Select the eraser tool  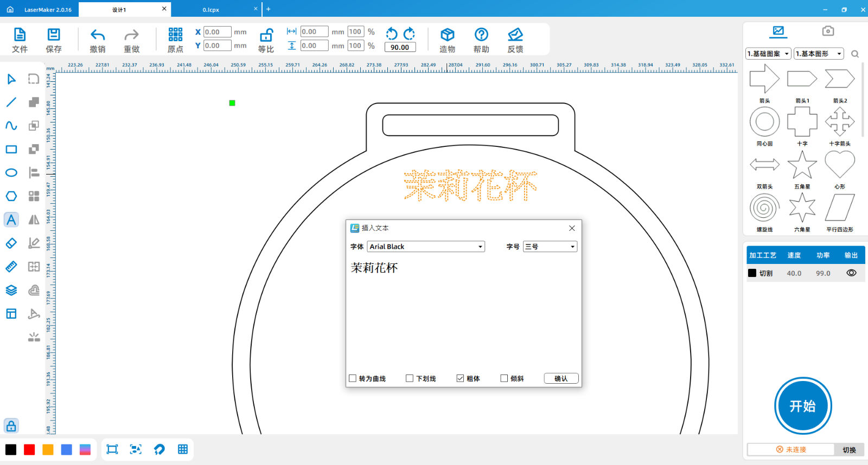click(x=11, y=243)
